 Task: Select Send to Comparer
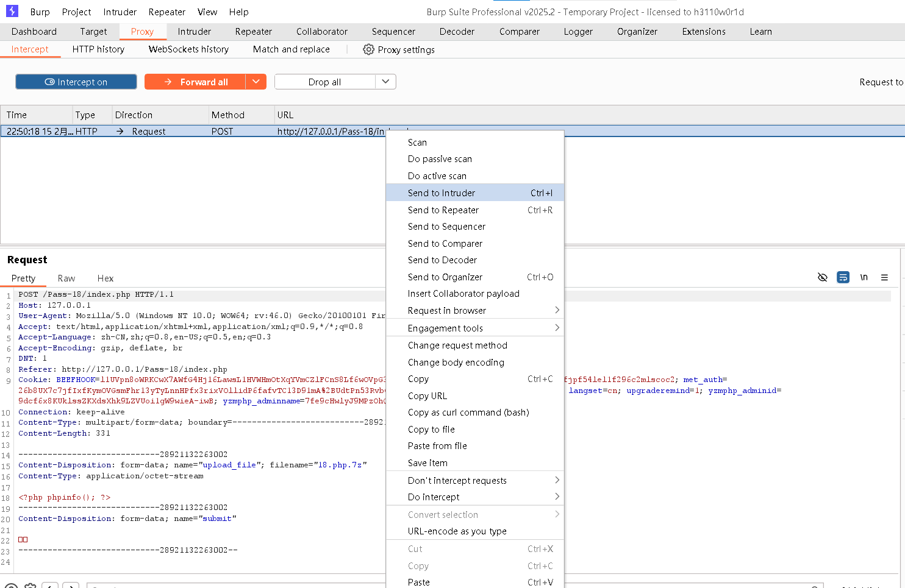point(475,243)
